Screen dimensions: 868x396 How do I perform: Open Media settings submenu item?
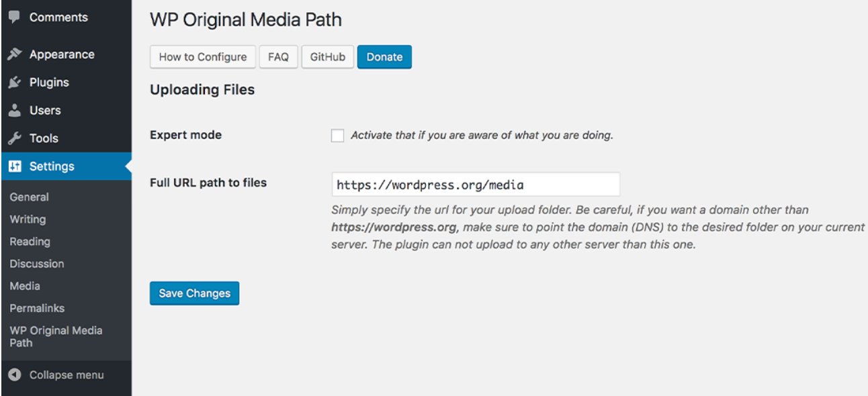(x=25, y=286)
